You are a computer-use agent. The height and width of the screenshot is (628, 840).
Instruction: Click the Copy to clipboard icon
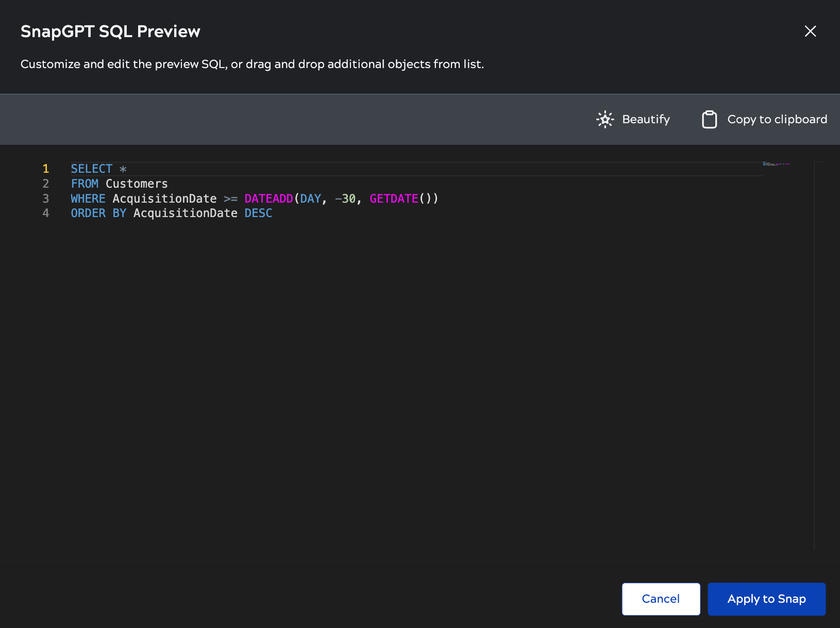pyautogui.click(x=710, y=119)
